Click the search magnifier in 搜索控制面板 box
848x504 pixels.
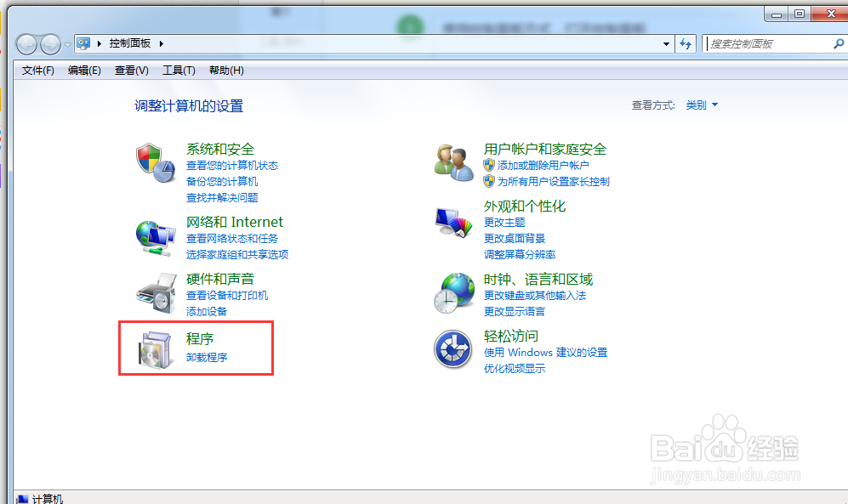click(838, 43)
